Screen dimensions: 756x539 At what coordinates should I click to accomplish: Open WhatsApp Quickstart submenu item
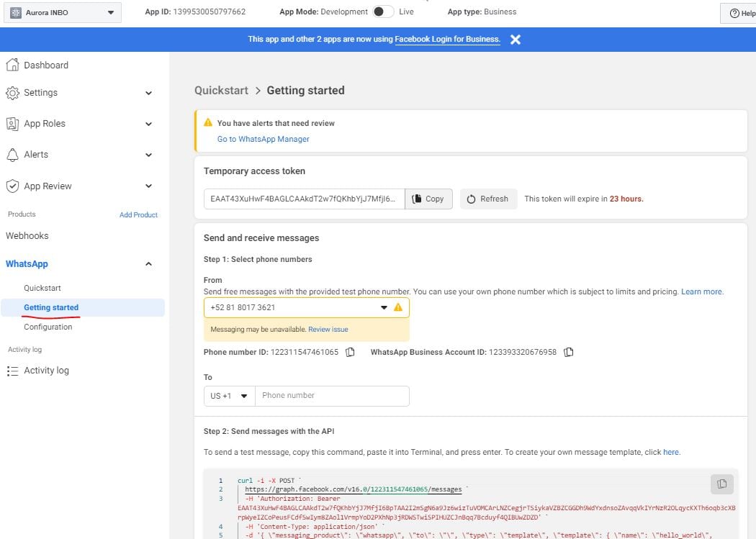coord(42,288)
